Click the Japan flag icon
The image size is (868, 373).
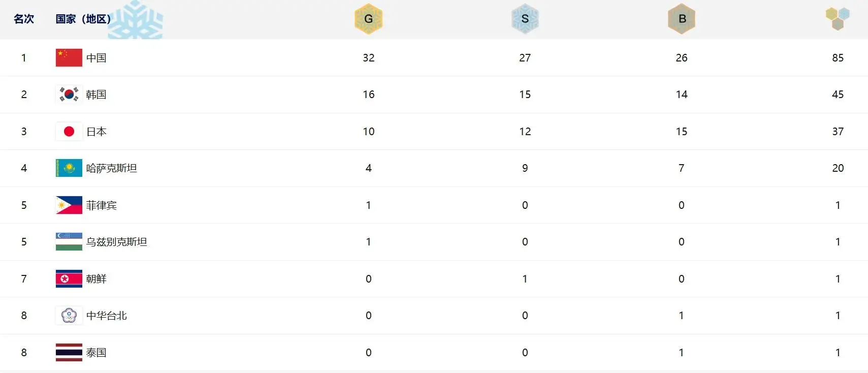point(69,132)
